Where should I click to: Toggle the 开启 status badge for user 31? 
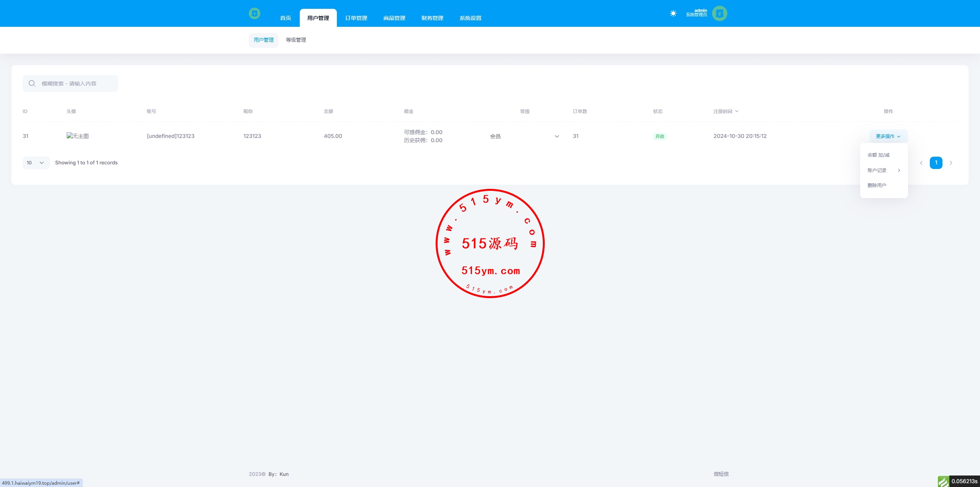tap(659, 136)
